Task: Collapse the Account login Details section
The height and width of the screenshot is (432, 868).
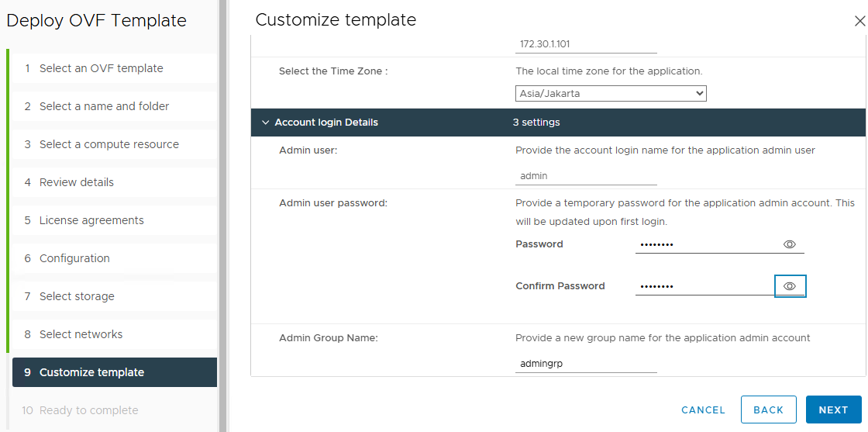Action: click(266, 123)
